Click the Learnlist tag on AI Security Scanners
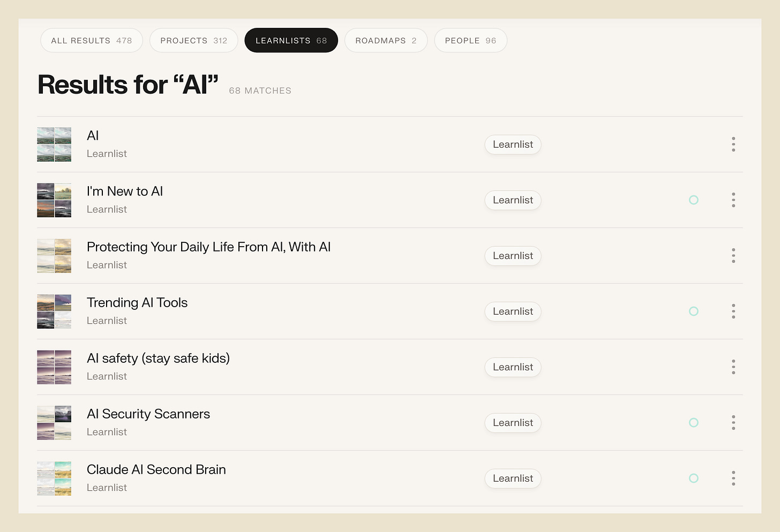The height and width of the screenshot is (532, 780). coord(513,423)
